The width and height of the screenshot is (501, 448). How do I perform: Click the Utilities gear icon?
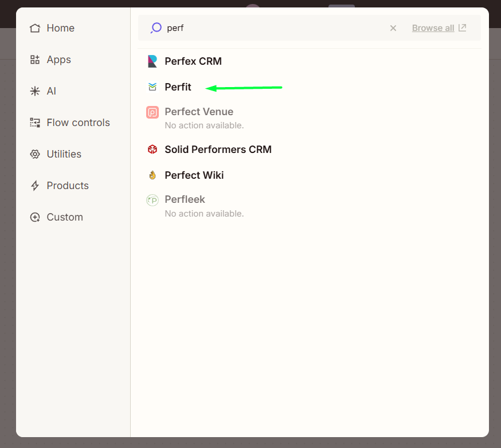pos(35,154)
